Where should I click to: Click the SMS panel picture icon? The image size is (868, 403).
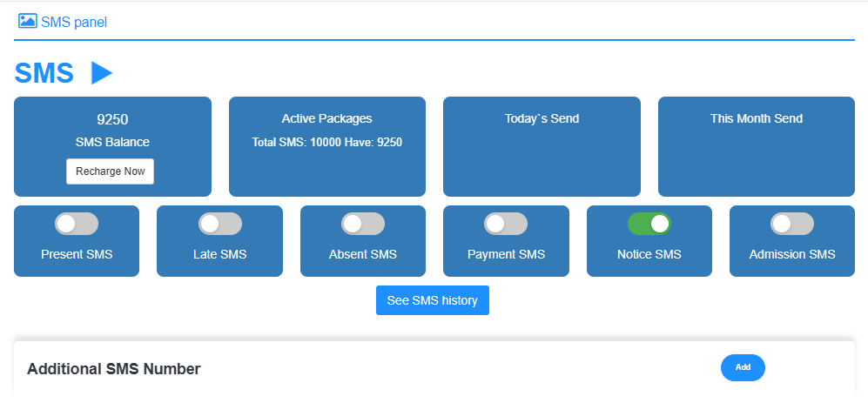(28, 21)
